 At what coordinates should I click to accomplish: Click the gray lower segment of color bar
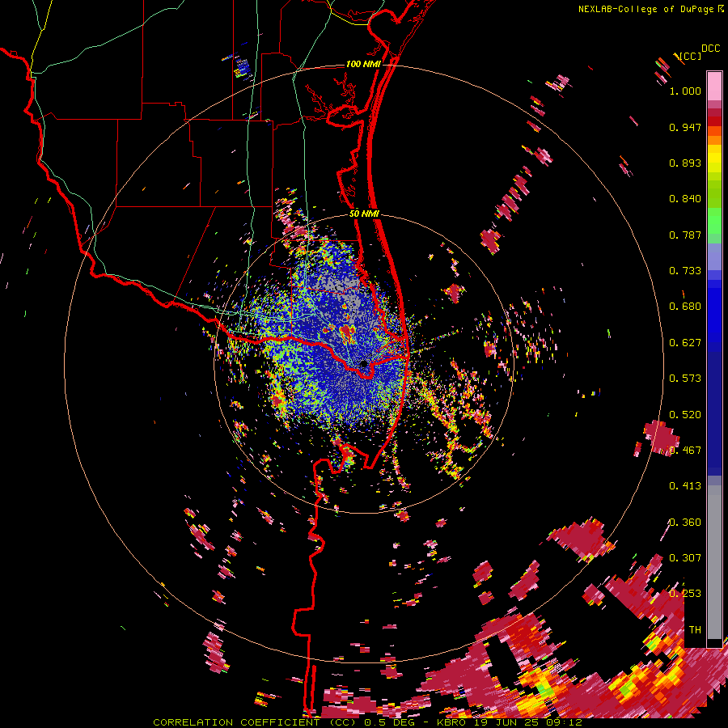pos(714,562)
